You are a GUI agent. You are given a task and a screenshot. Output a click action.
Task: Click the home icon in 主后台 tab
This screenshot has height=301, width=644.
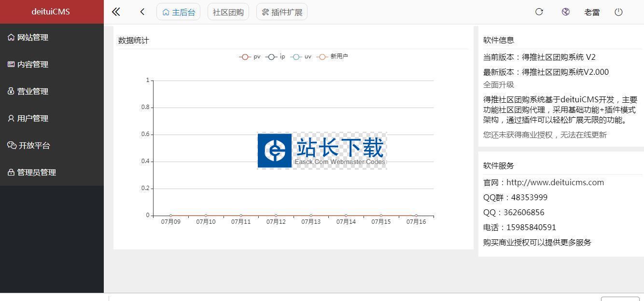click(166, 13)
